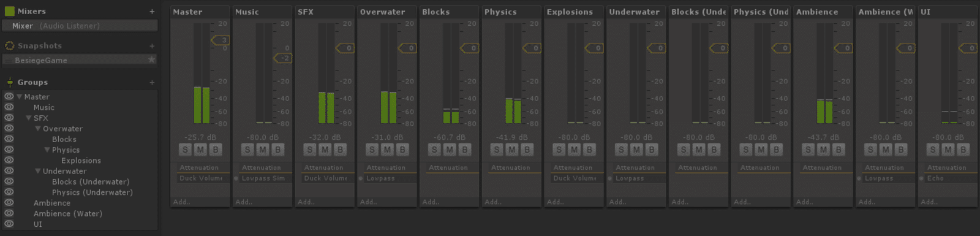Viewport: 980px width, 236px height.
Task: Select the Blocks group in the tree
Action: tap(64, 139)
